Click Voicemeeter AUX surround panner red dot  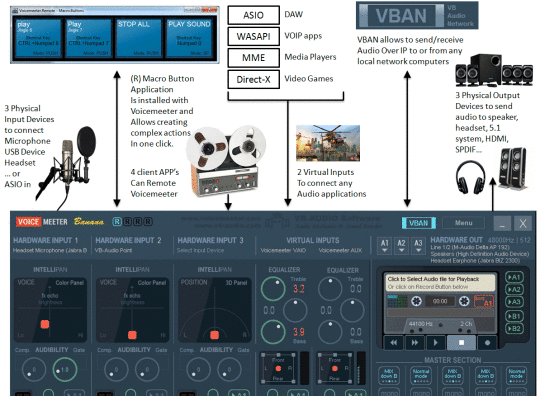pos(334,368)
